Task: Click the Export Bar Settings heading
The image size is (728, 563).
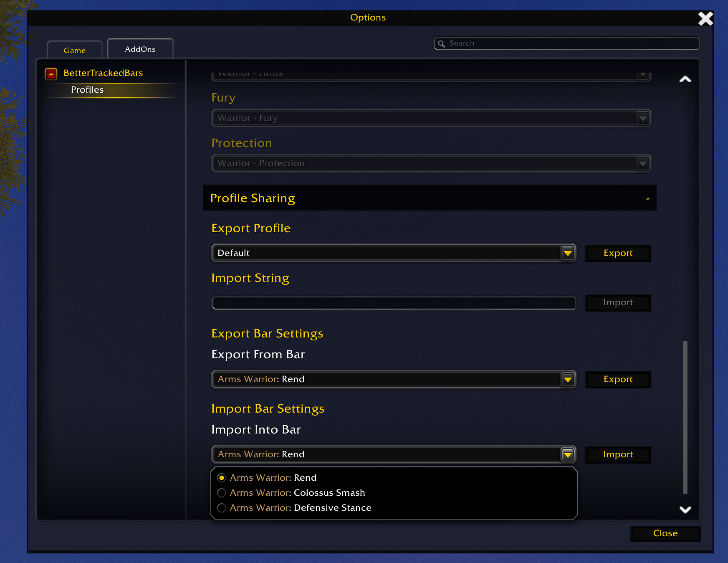Action: (x=267, y=334)
